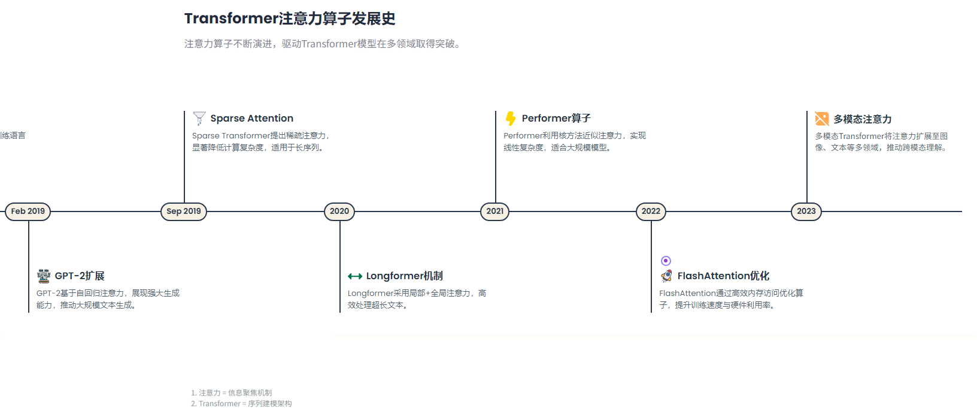Click the robot icon beside GPT-2扩展

[x=44, y=276]
